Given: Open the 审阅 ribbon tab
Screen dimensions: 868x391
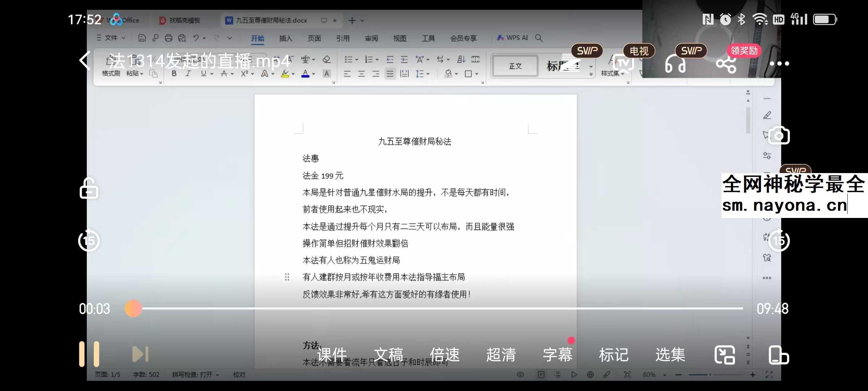Looking at the screenshot, I should click(x=371, y=38).
